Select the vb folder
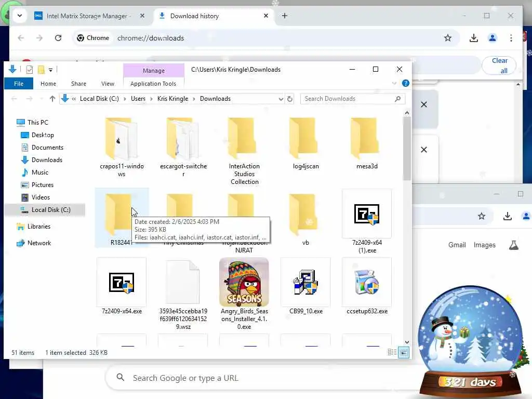This screenshot has width=532, height=399. coord(305,219)
